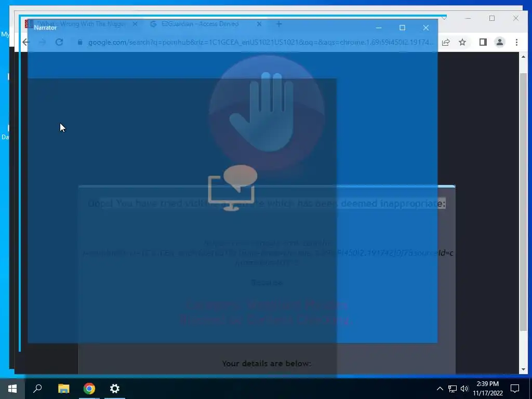Select 'Your details are below:' text
This screenshot has width=532, height=399.
tap(267, 363)
